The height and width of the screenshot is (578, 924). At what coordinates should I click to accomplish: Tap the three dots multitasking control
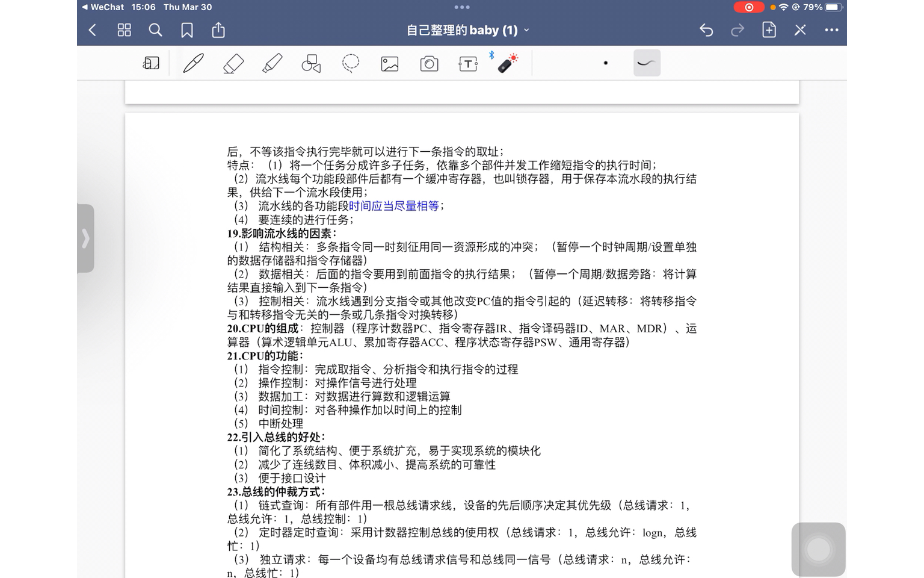(462, 7)
